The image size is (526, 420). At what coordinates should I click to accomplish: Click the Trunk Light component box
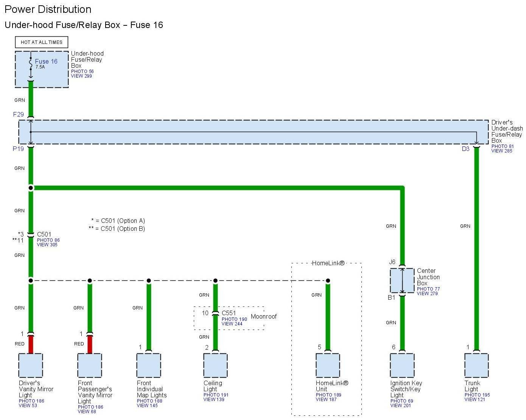(x=476, y=366)
